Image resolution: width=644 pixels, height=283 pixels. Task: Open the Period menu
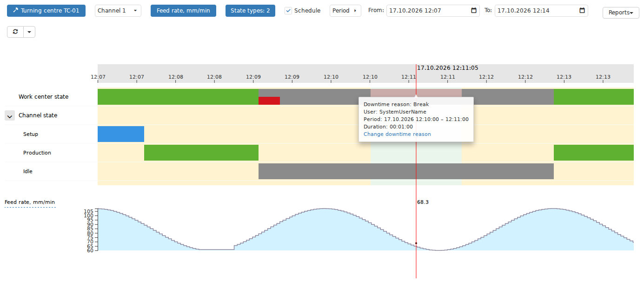[345, 10]
